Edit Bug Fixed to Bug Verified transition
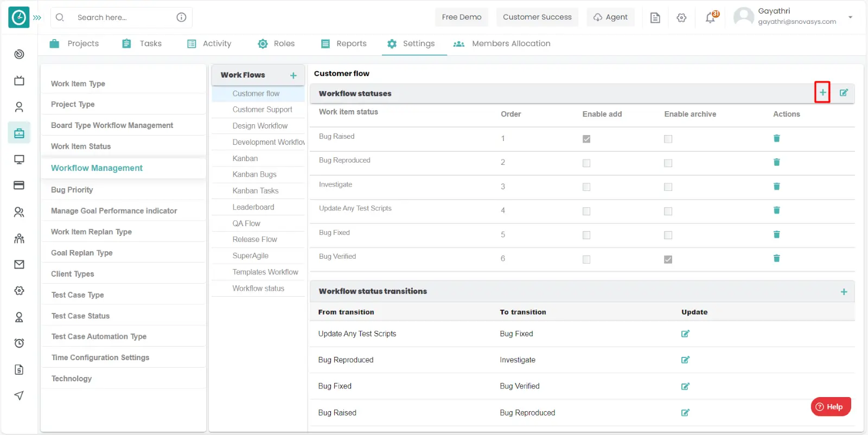This screenshot has width=868, height=435. (685, 387)
